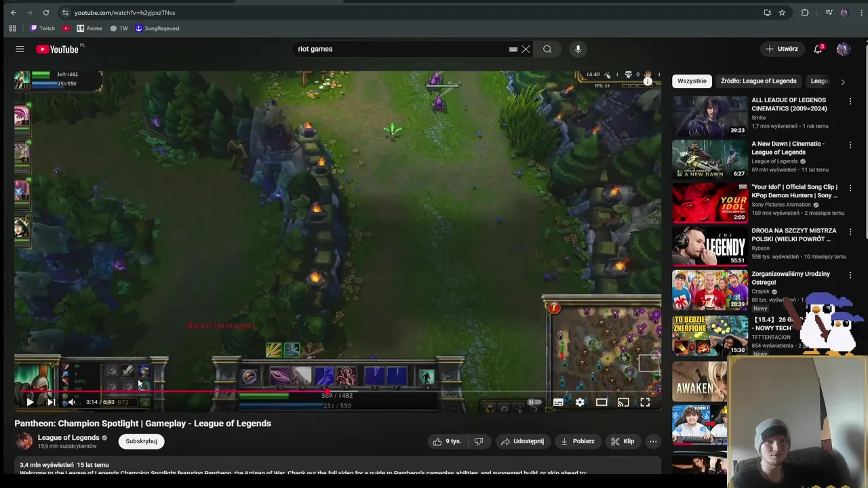Open the League of Legends channel avatar
Image resolution: width=868 pixels, height=488 pixels.
24,441
